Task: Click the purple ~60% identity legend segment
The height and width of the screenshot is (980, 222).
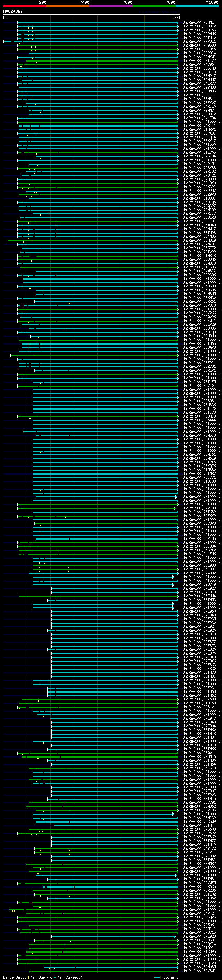Action: (x=111, y=6)
